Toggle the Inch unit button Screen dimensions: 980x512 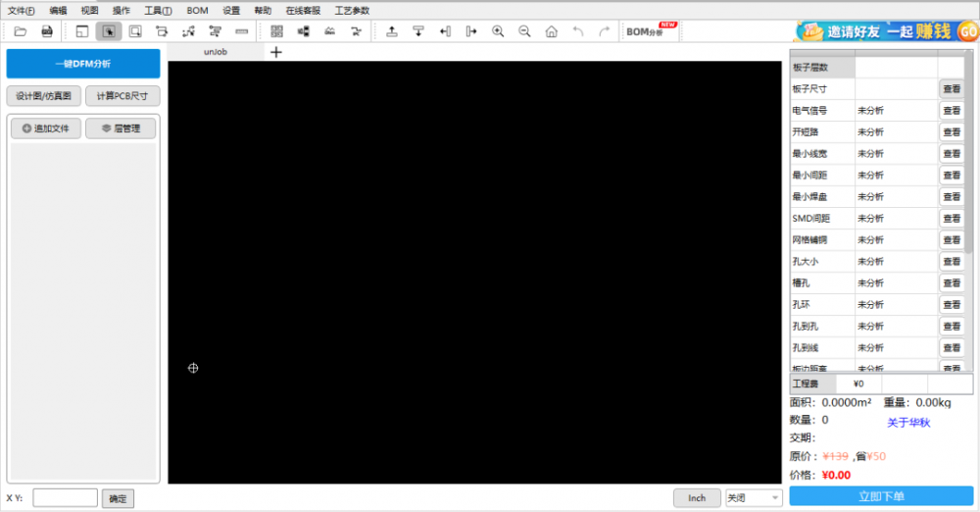click(697, 498)
